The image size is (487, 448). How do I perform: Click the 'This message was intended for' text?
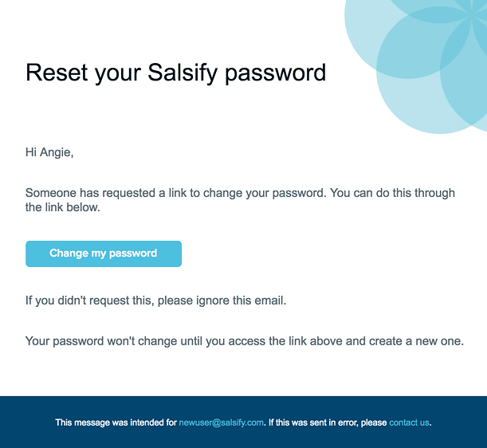(116, 422)
